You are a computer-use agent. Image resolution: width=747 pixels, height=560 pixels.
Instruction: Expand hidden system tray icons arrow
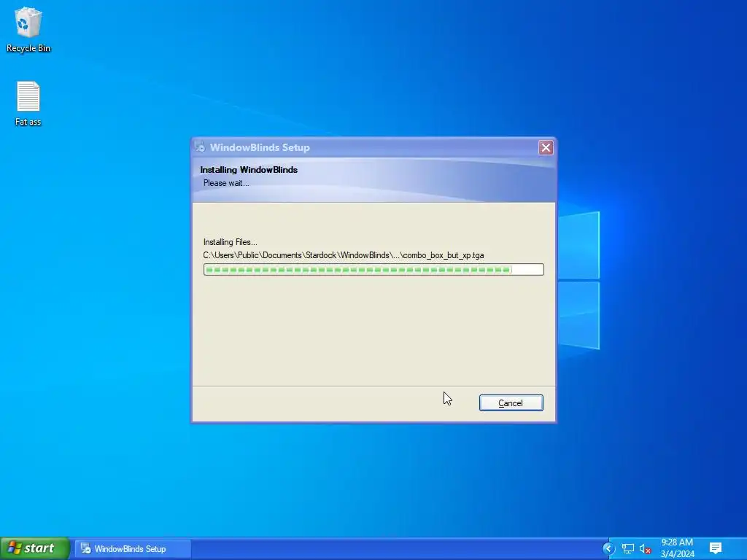click(608, 548)
